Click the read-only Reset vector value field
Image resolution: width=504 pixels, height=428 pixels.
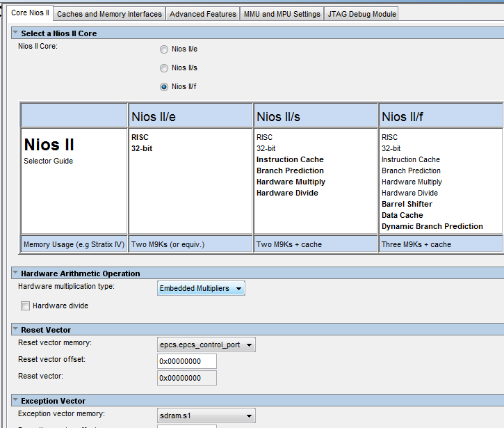coord(187,378)
